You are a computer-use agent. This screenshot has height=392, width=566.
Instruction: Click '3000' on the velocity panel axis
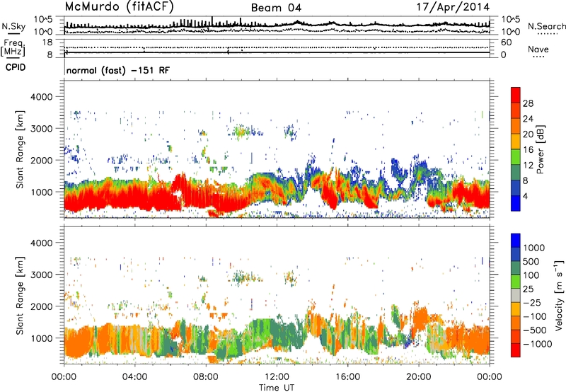point(43,275)
